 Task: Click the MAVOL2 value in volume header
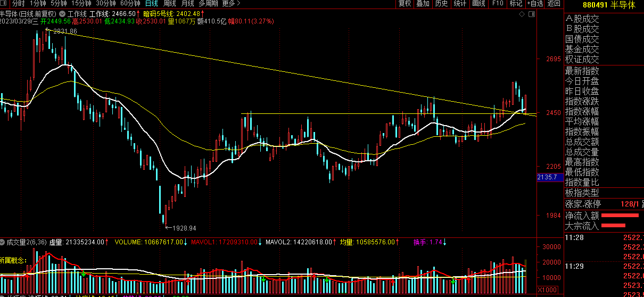[298, 242]
